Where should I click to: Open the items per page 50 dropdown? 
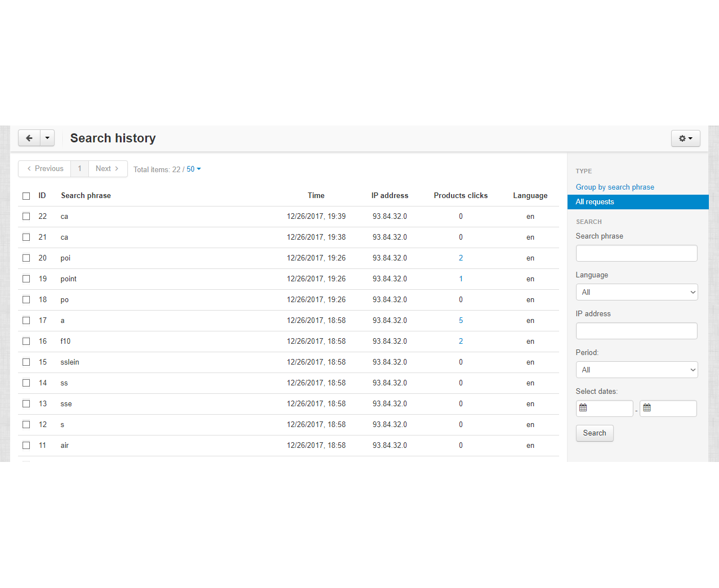(x=194, y=169)
